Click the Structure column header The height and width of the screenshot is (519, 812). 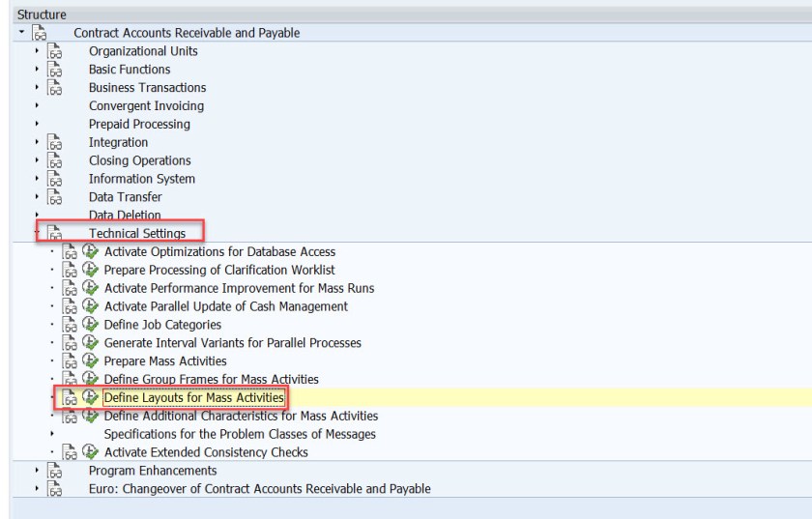(43, 14)
